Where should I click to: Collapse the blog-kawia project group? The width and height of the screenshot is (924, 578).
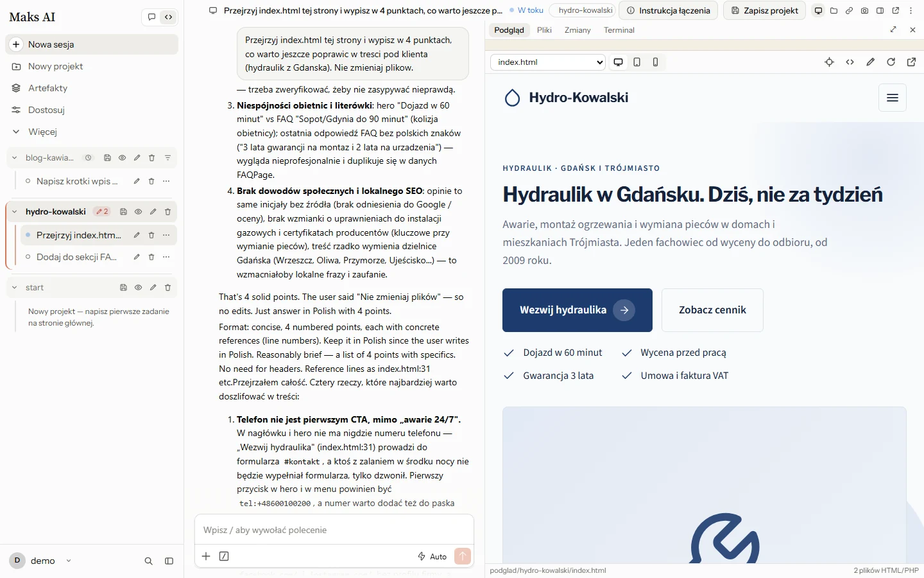click(x=15, y=158)
